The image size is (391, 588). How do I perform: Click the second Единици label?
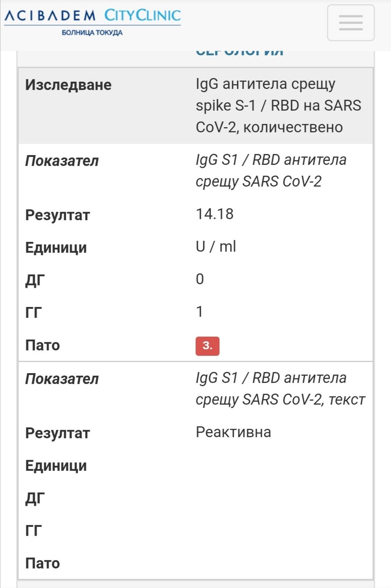pyautogui.click(x=56, y=466)
